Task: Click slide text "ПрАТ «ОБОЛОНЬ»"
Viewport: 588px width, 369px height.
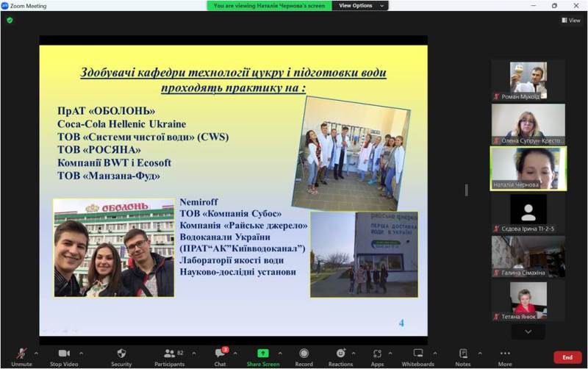Action: click(106, 111)
